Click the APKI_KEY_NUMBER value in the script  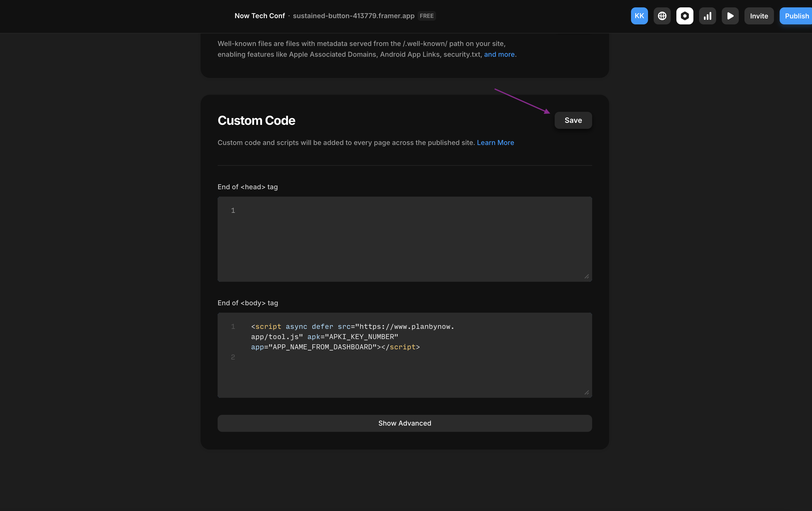point(361,337)
